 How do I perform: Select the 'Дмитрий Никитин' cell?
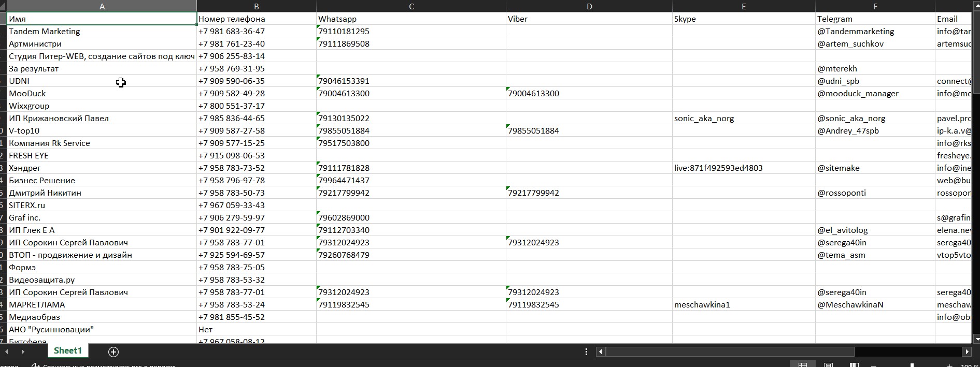102,193
